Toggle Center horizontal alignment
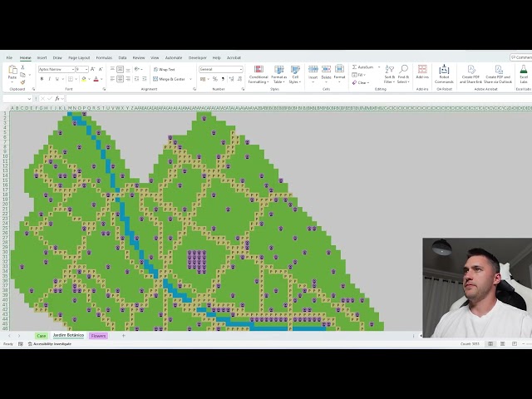The width and height of the screenshot is (532, 399). click(120, 79)
